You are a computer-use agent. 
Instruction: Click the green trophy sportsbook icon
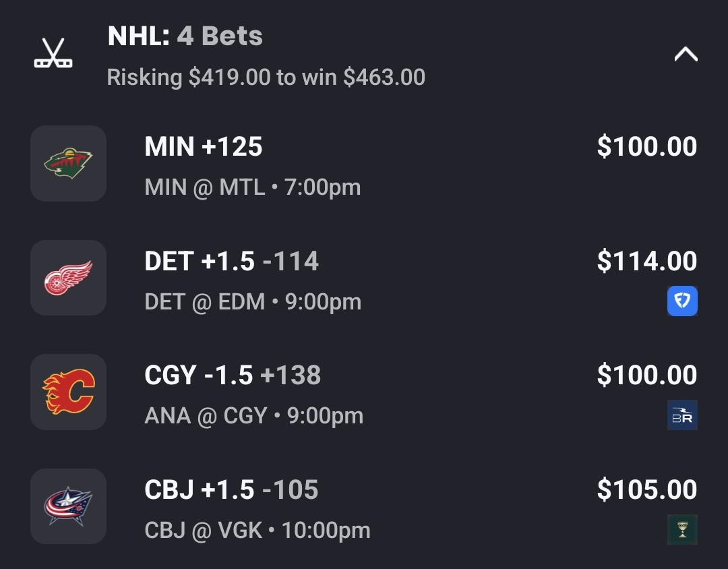(x=682, y=529)
